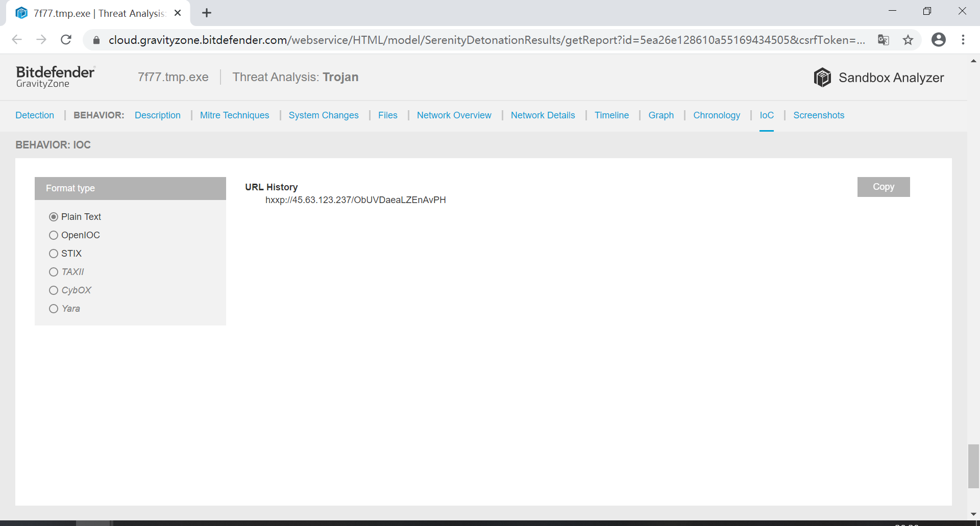This screenshot has height=526, width=980.
Task: Click the Sandbox Analyzer cube logo
Action: point(822,78)
